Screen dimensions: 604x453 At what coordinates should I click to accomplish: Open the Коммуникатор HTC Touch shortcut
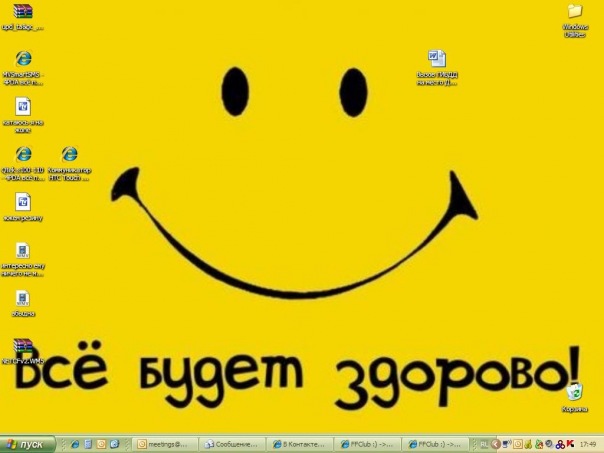pos(69,155)
